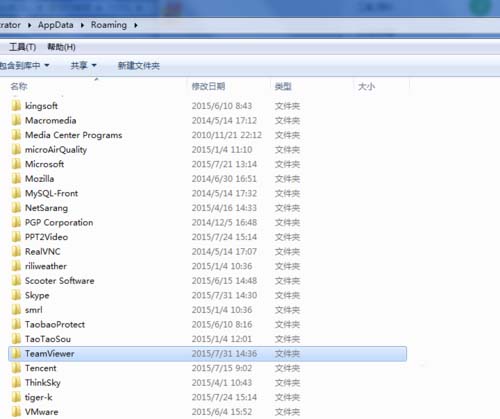Select the smrl folder icon
Viewport: 500px width, 419px height.
16,310
